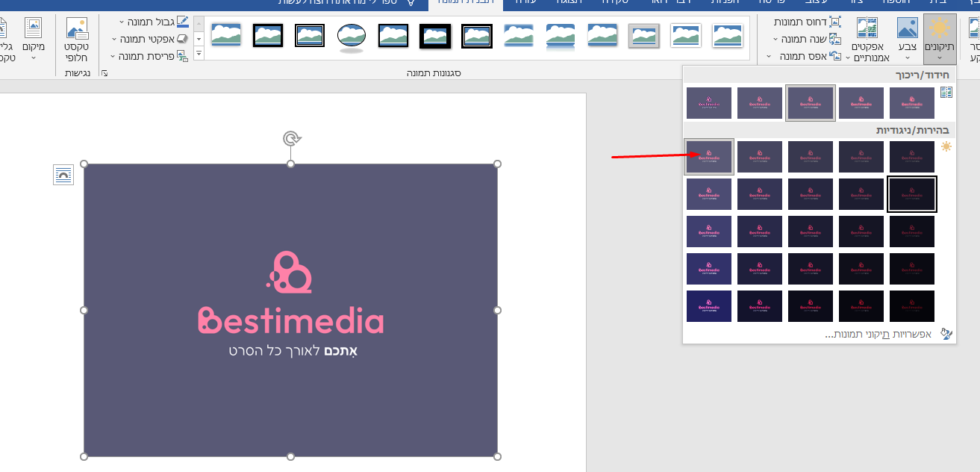Click the נגישות group label

(78, 73)
